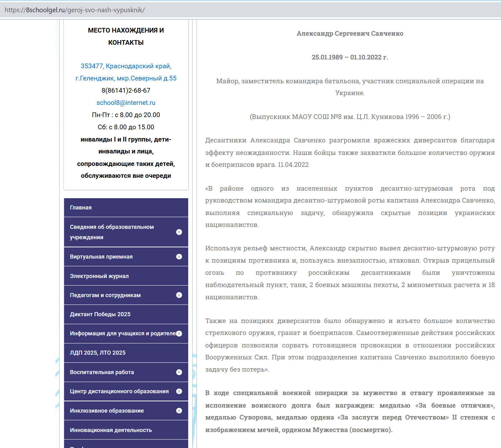This screenshot has height=448, width=501.
Task: Select 'Инклюзивное образование' menu label
Action: [107, 411]
